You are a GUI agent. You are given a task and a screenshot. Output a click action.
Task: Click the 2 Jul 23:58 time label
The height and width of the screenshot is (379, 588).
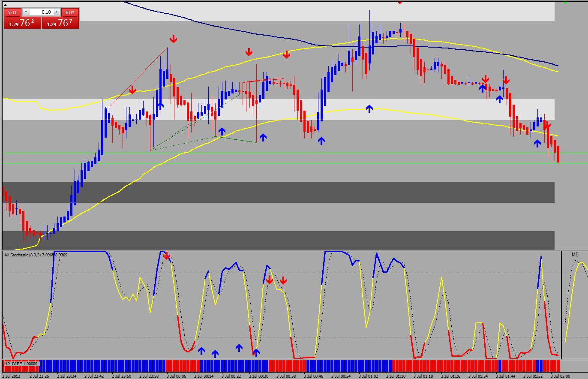pyautogui.click(x=149, y=376)
